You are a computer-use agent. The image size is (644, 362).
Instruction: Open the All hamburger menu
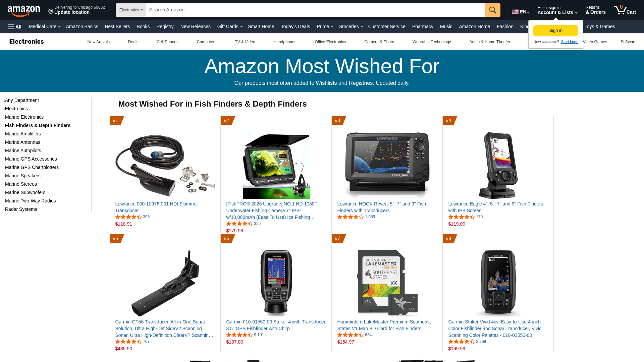[15, 26]
